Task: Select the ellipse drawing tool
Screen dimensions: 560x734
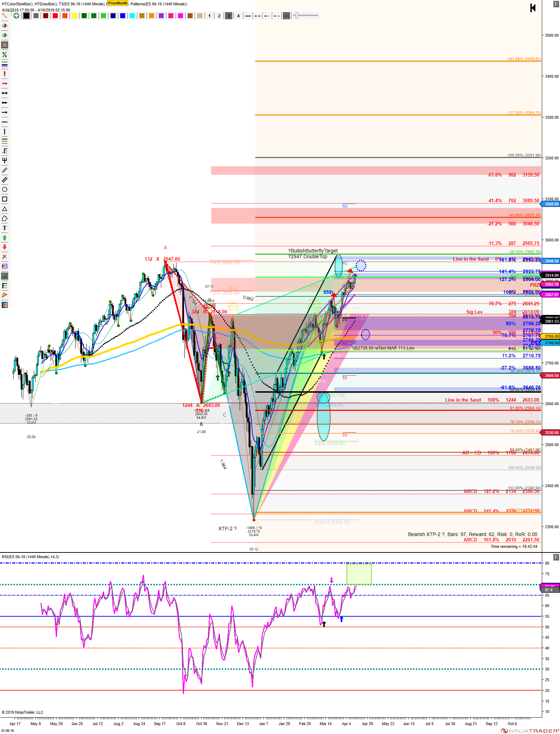Action: 5,189
